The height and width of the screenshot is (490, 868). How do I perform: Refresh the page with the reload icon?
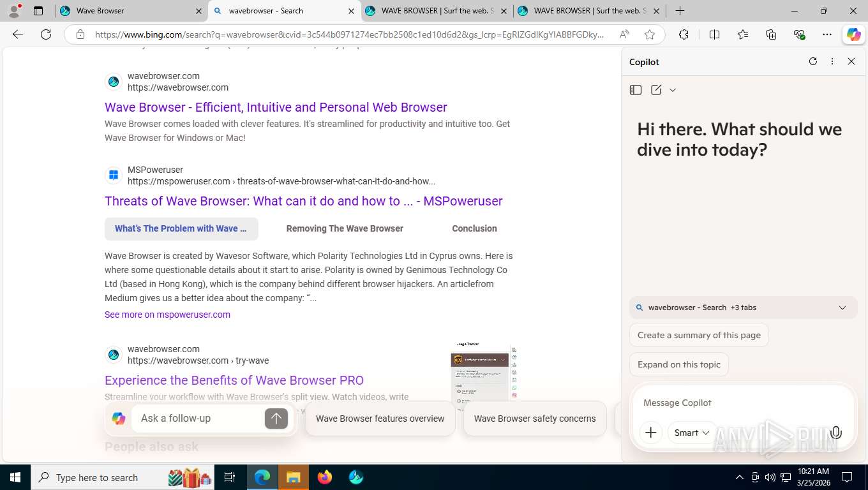(x=46, y=34)
